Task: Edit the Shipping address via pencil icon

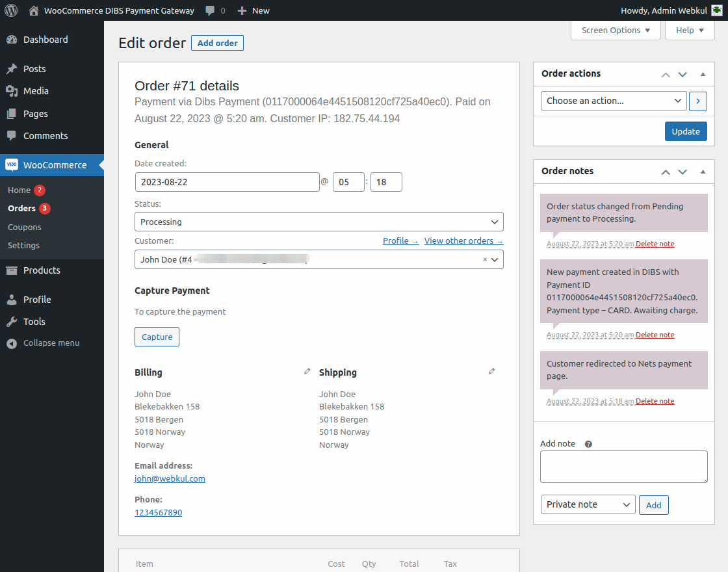Action: pos(491,370)
